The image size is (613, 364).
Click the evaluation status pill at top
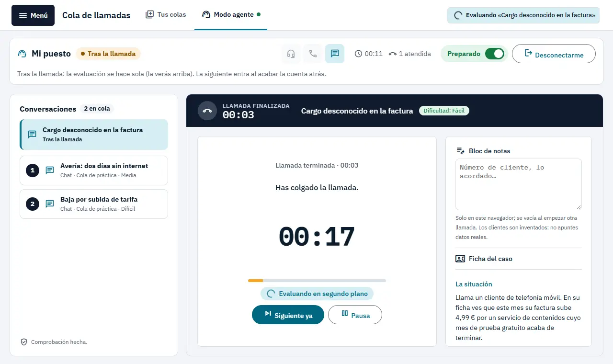tap(523, 15)
